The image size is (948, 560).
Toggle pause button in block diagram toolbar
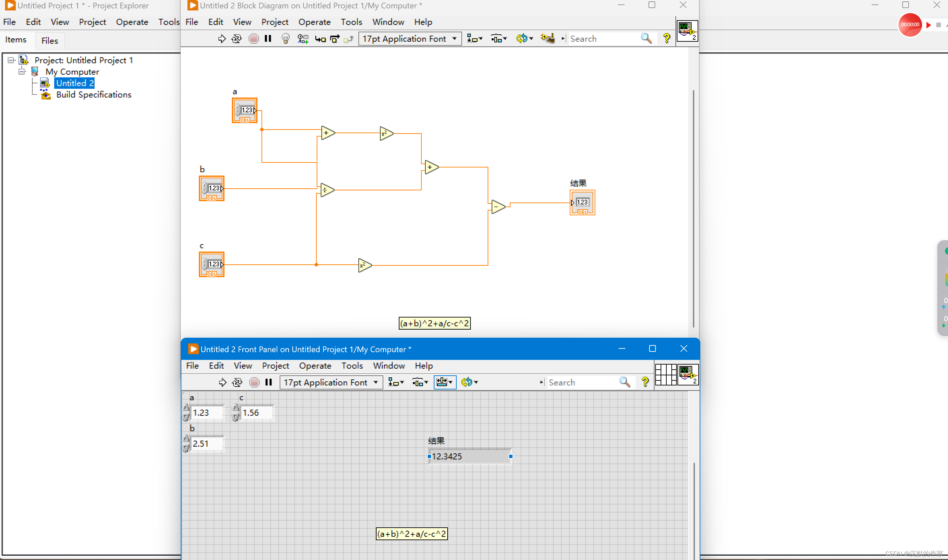(268, 38)
